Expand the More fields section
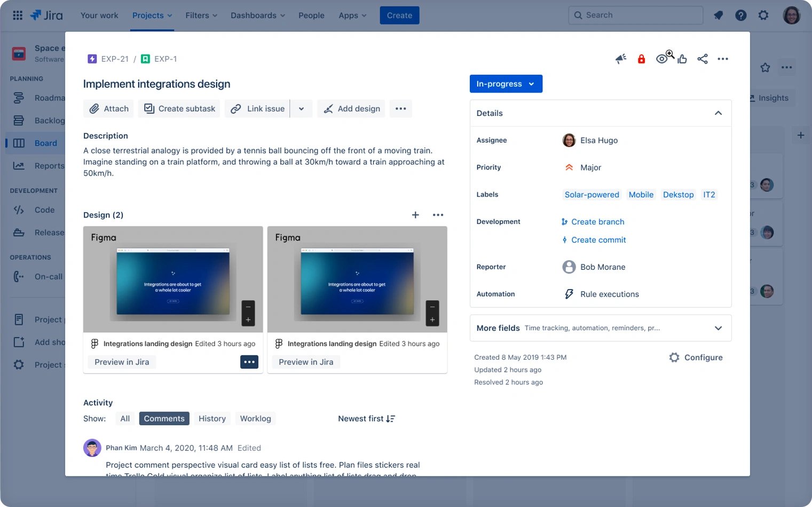This screenshot has width=812, height=507. 718,328
